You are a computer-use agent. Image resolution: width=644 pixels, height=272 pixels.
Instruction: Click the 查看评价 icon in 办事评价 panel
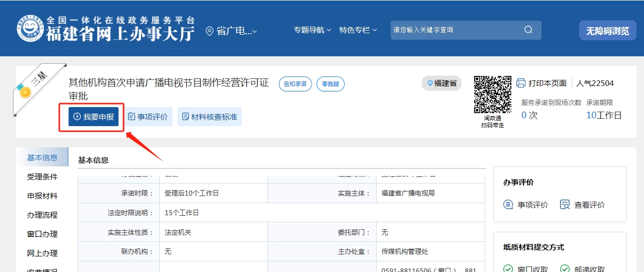(565, 205)
